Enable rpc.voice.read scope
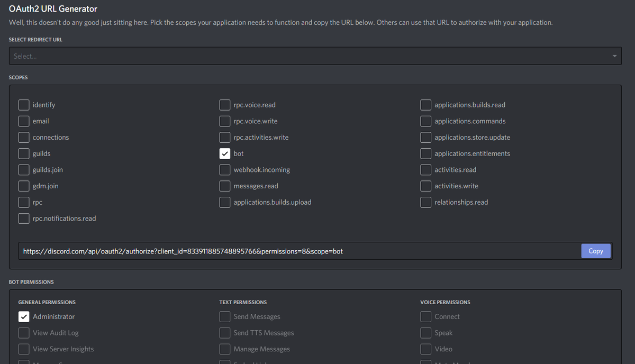The image size is (635, 364). (225, 105)
